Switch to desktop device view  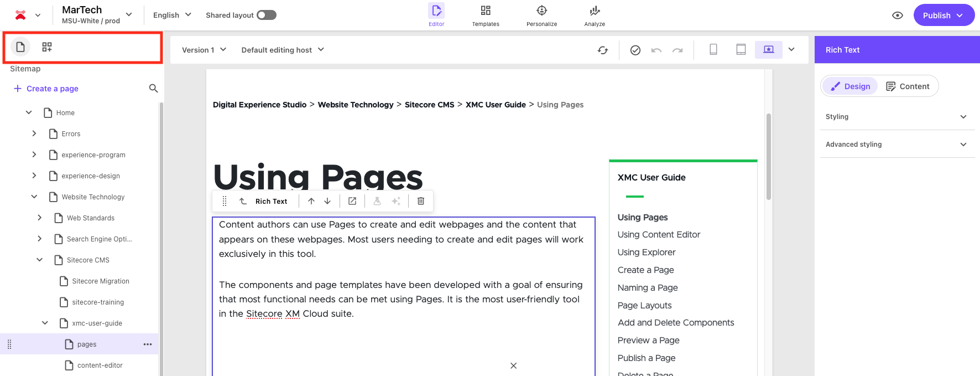(769, 50)
